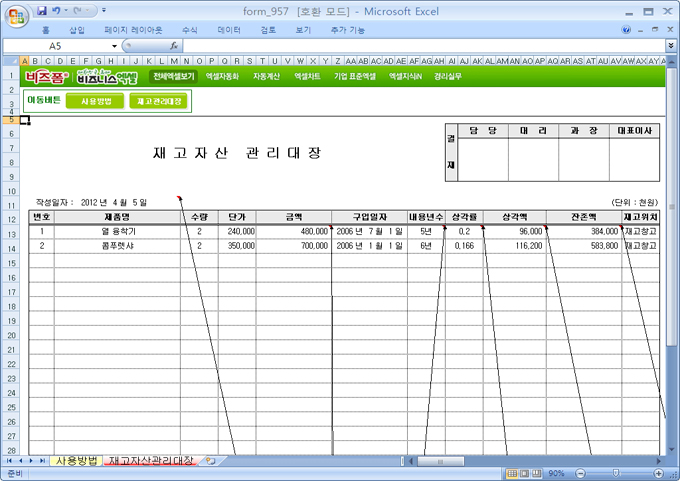Open the Name Box dropdown arrow
This screenshot has width=680, height=481.
[114, 46]
